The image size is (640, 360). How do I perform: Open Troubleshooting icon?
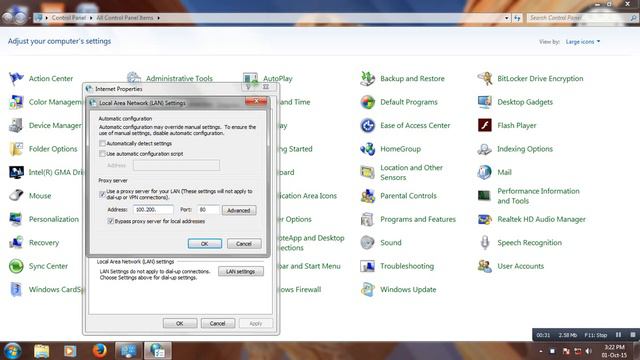click(367, 266)
